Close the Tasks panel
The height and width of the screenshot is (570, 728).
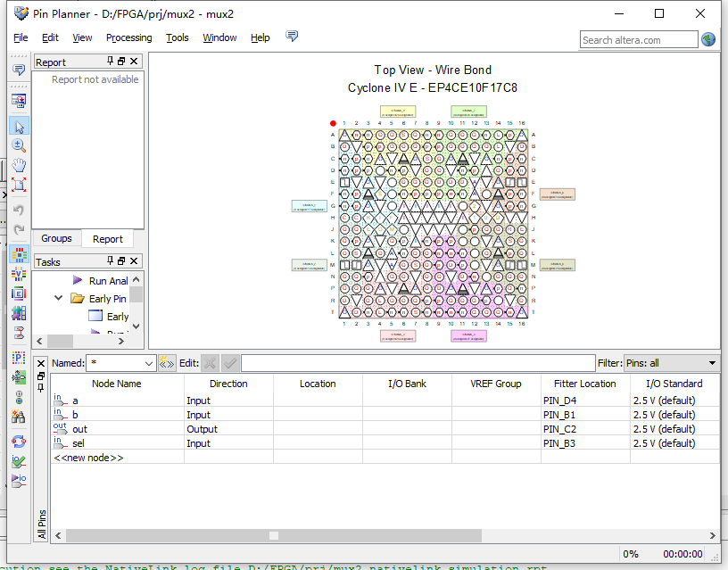[134, 260]
